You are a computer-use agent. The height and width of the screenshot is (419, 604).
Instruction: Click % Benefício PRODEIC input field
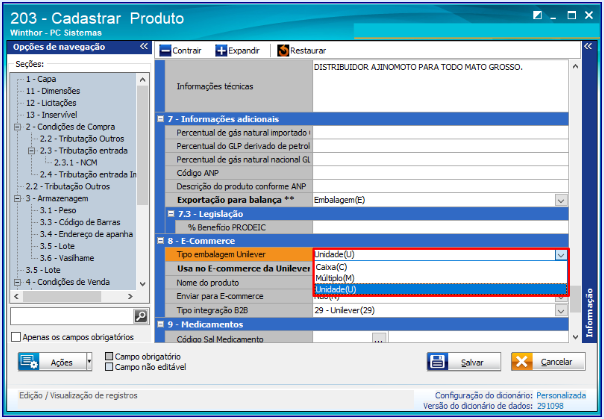[x=441, y=227]
